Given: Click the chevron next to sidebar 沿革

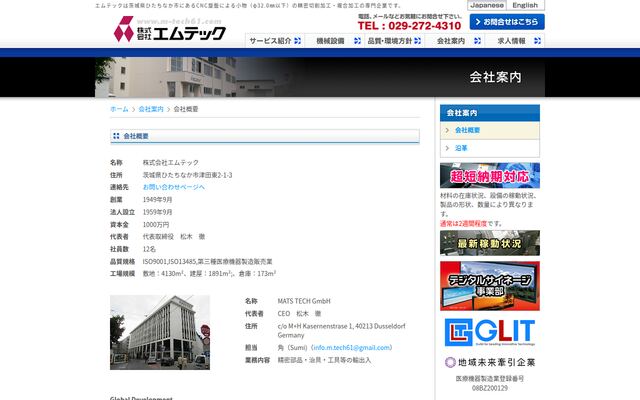Looking at the screenshot, I should pos(447,148).
